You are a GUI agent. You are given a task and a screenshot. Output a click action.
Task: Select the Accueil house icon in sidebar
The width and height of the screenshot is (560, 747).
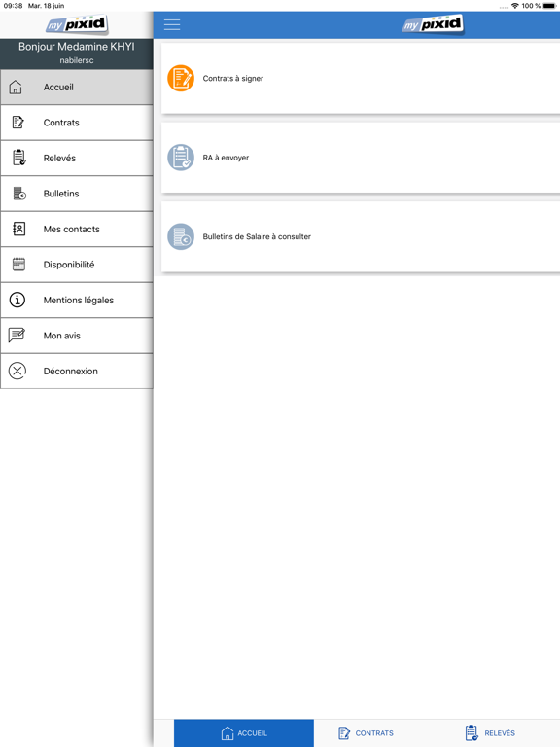pos(16,88)
